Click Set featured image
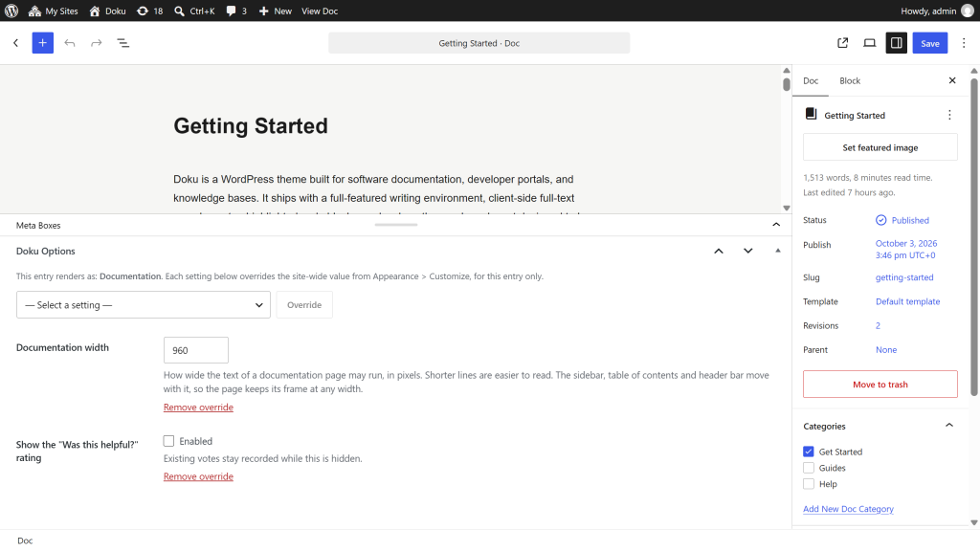The image size is (980, 551). 880,147
